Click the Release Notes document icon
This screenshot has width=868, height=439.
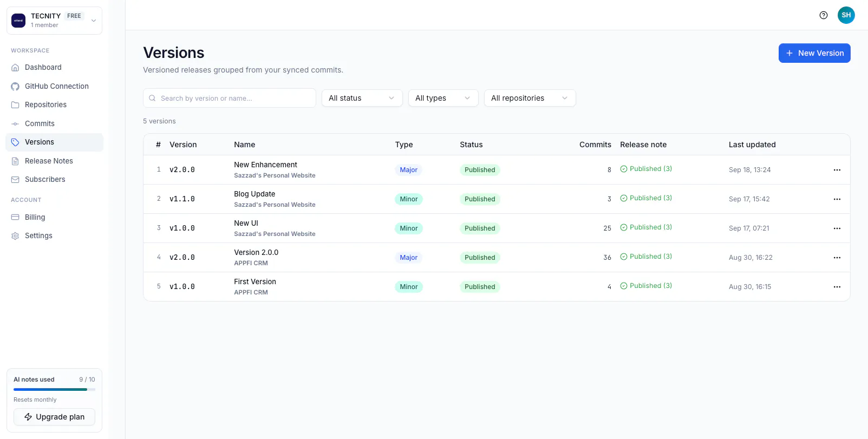tap(15, 161)
